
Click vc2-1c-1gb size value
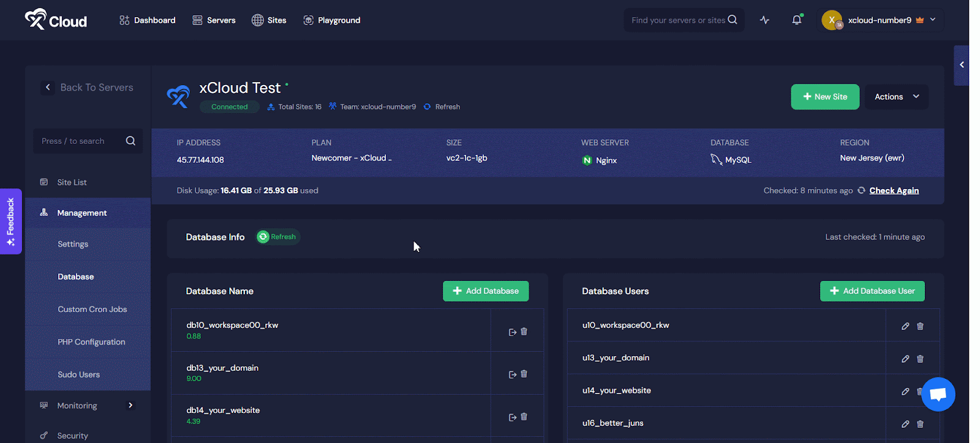467,158
